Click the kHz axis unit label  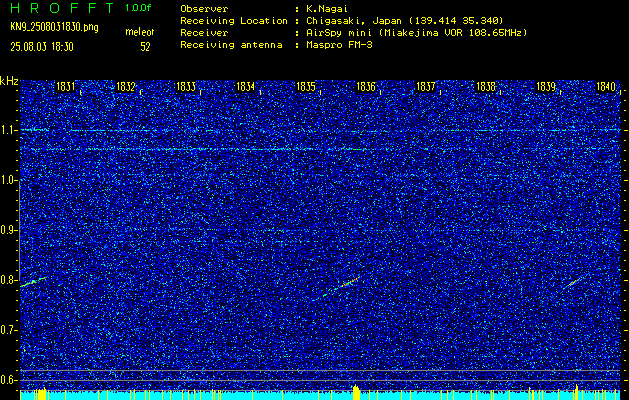[x=9, y=81]
